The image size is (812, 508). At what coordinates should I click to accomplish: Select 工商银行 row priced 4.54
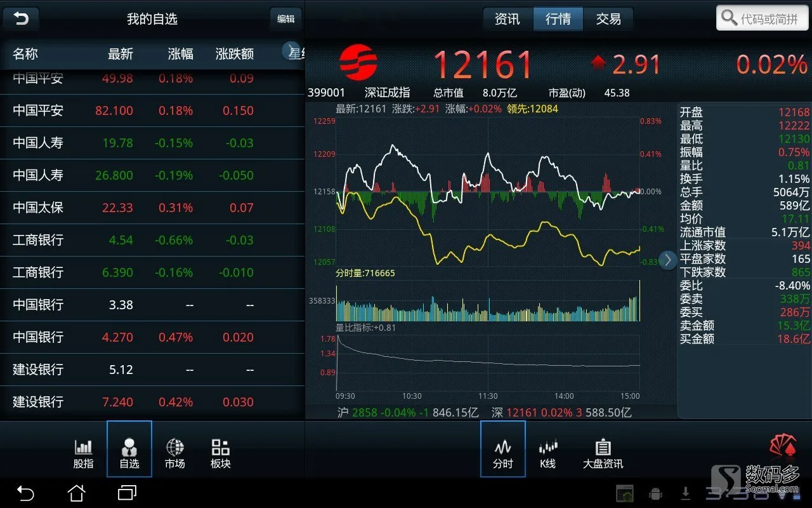[152, 240]
